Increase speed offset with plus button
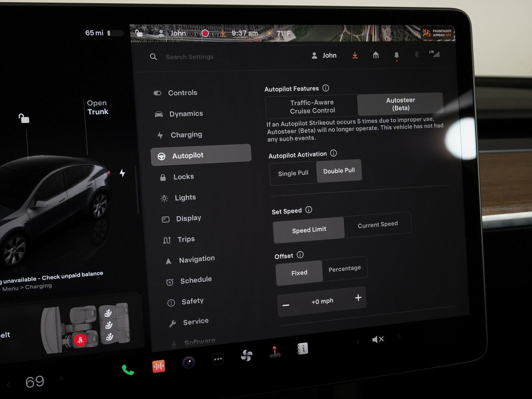The width and height of the screenshot is (532, 399). (358, 298)
